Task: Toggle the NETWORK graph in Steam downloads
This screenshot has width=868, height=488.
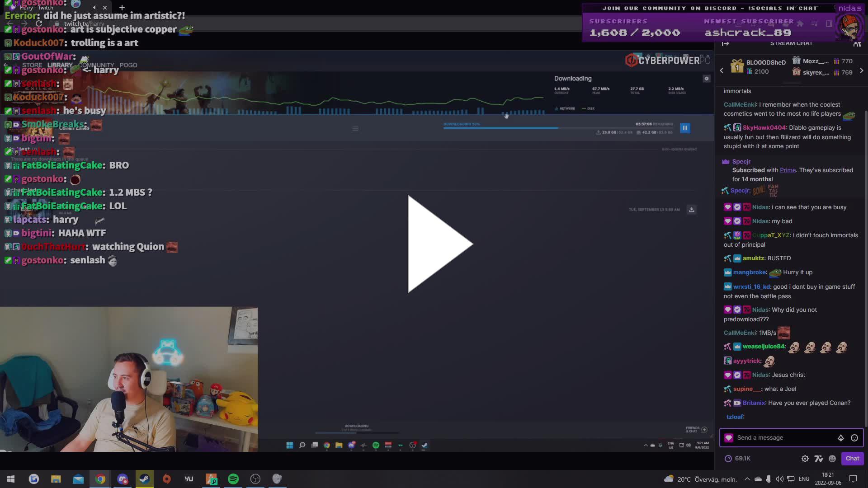Action: [566, 108]
